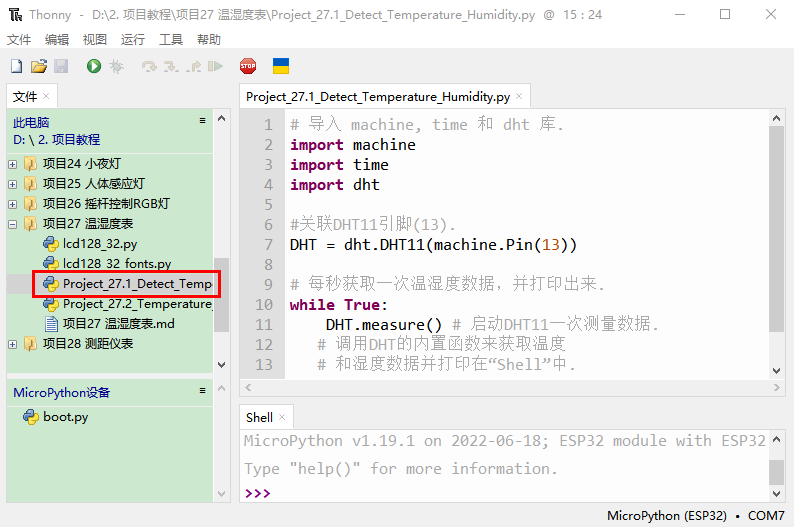Viewport: 794px width, 527px height.
Task: Open the 运行 menu
Action: 133,40
